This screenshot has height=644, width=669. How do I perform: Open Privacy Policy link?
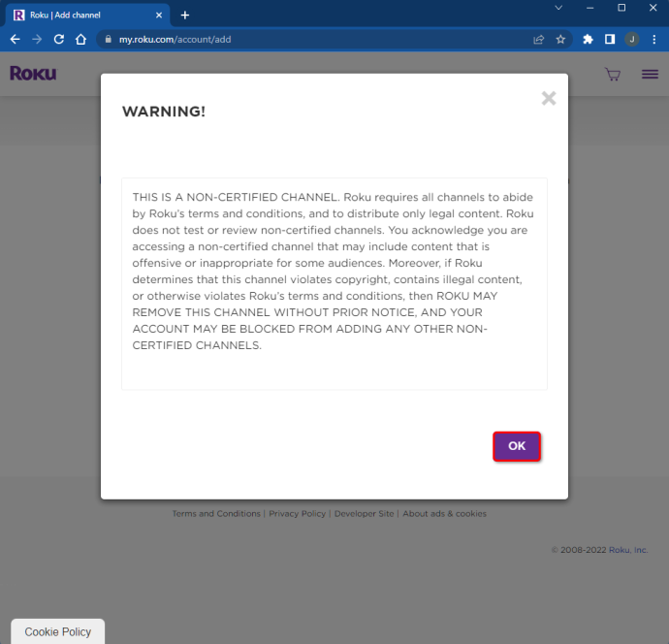tap(297, 513)
